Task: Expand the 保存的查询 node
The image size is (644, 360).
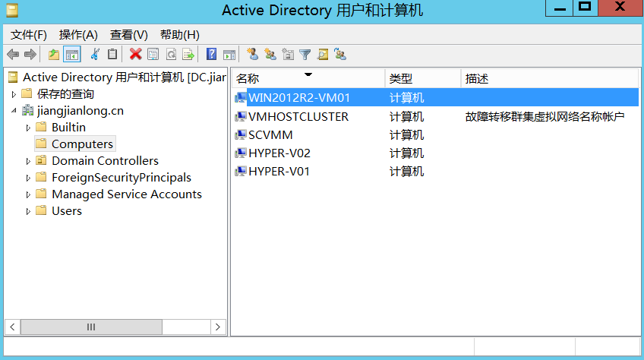Action: click(x=14, y=94)
